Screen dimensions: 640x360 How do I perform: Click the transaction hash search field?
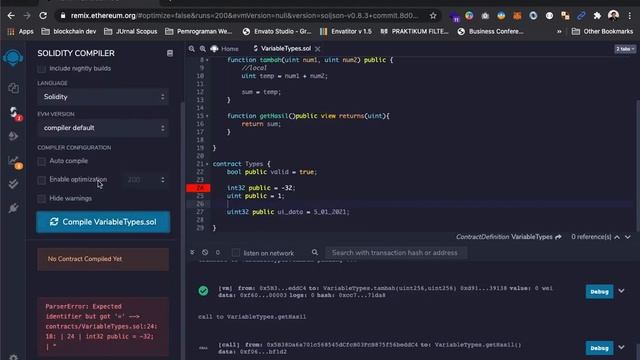click(x=396, y=253)
